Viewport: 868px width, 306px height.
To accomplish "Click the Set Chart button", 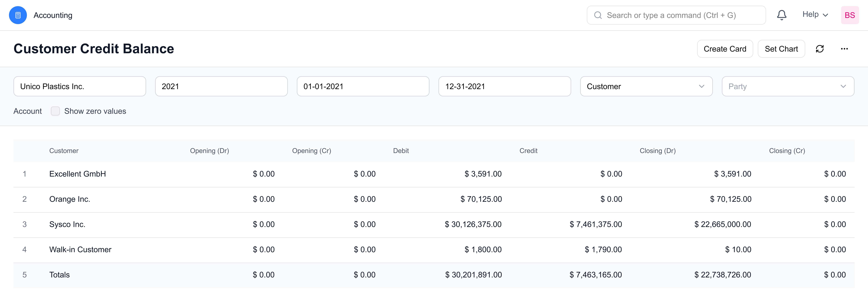I will click(781, 48).
